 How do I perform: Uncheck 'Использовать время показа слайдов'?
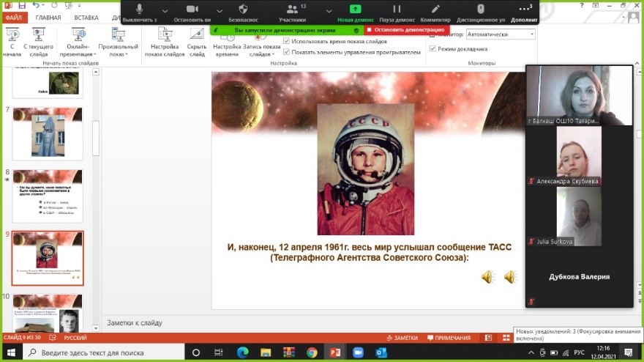tap(287, 41)
